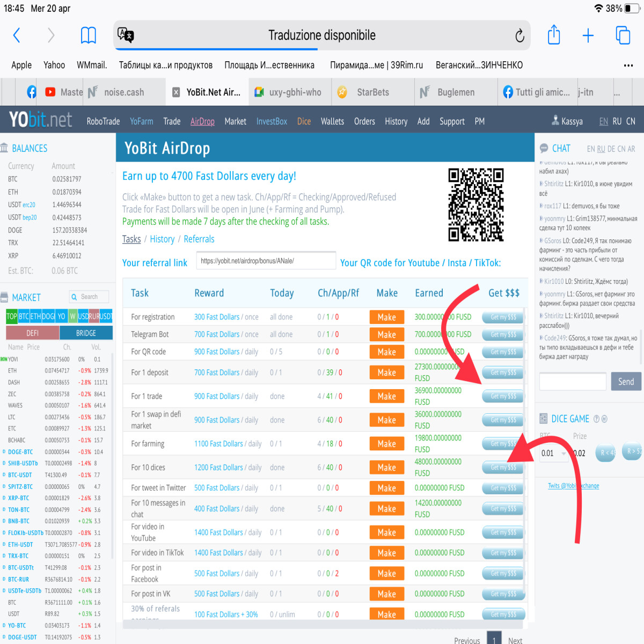644x644 pixels.
Task: Open Twits @YobitExchange link
Action: (573, 486)
